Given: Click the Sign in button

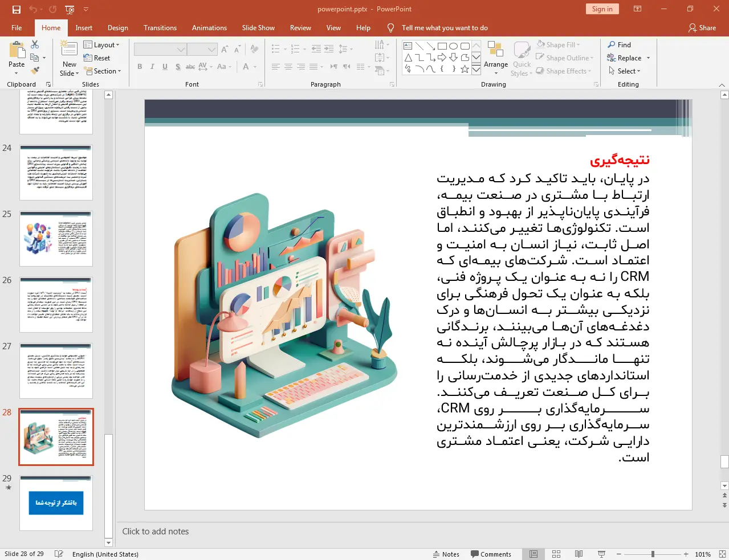Looking at the screenshot, I should pyautogui.click(x=602, y=9).
